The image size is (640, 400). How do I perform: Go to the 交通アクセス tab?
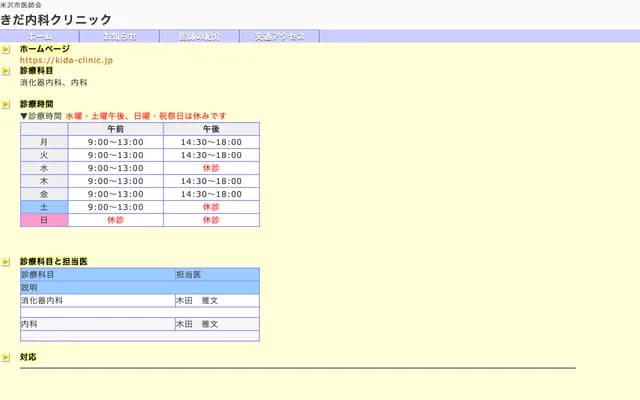click(x=280, y=36)
